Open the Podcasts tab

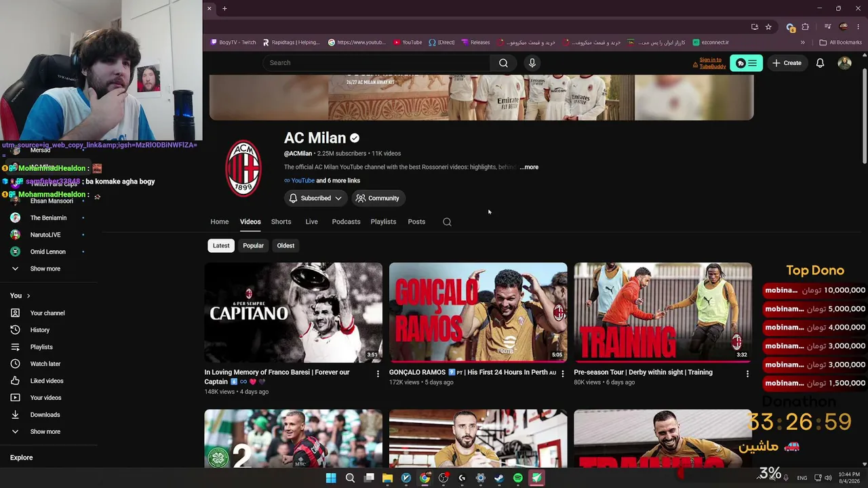pyautogui.click(x=346, y=222)
